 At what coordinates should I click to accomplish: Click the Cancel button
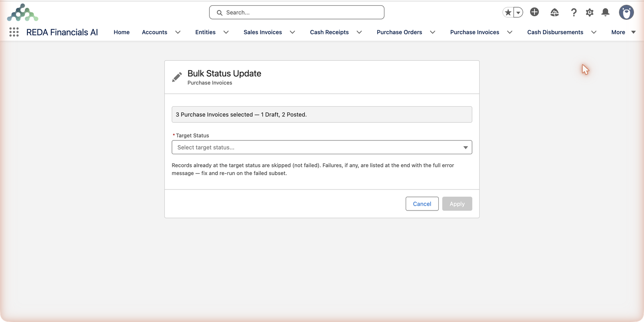422,204
